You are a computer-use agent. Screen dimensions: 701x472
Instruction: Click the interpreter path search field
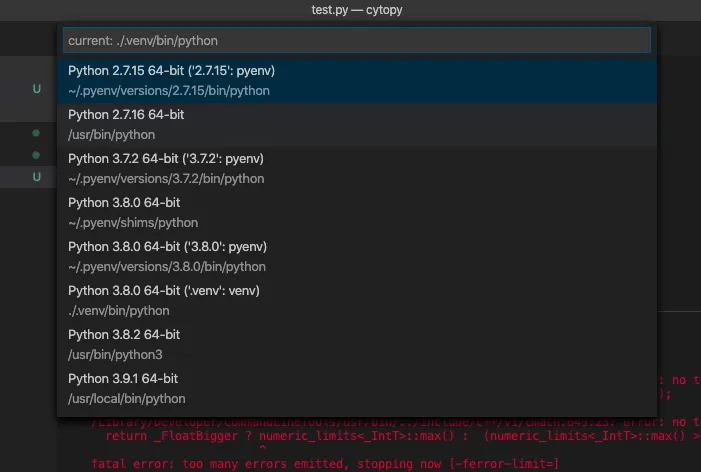356,40
